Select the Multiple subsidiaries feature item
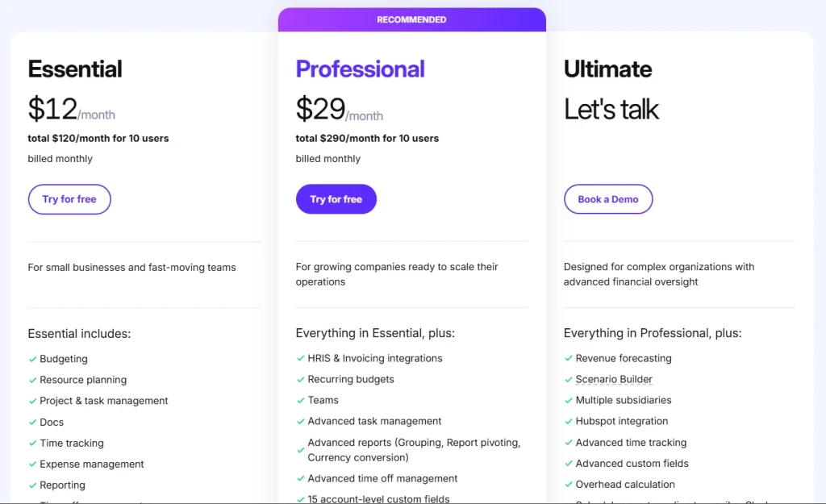The height and width of the screenshot is (504, 826). [624, 400]
